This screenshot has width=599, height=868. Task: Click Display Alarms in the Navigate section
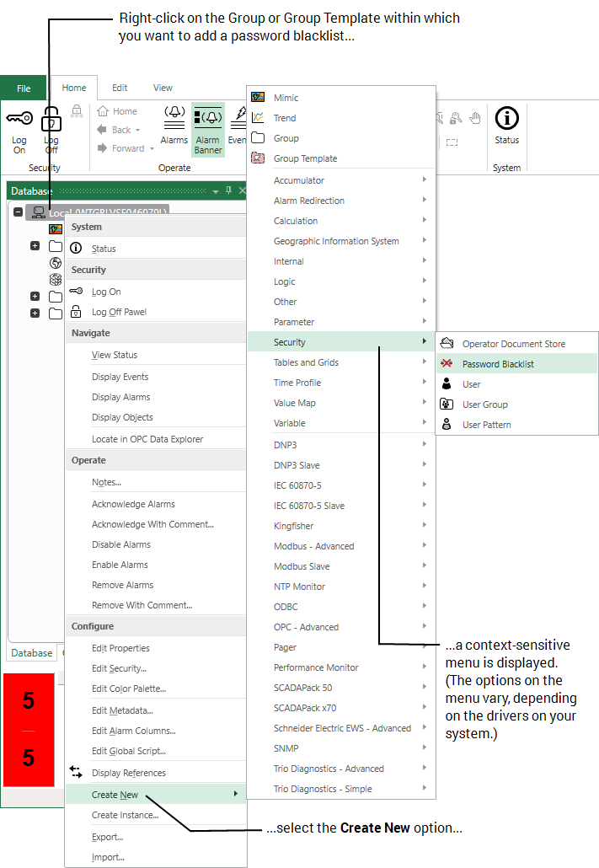pyautogui.click(x=156, y=397)
